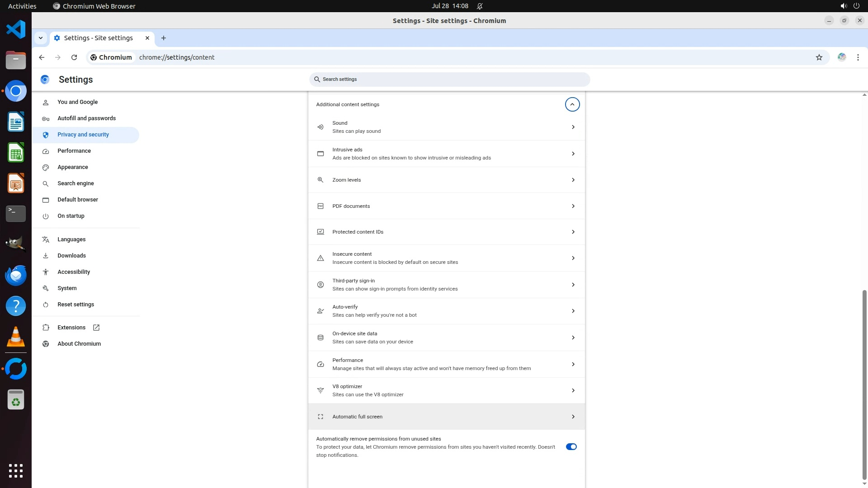Open Downloads in the settings sidebar
Screen dimensions: 868x488
[x=71, y=256]
